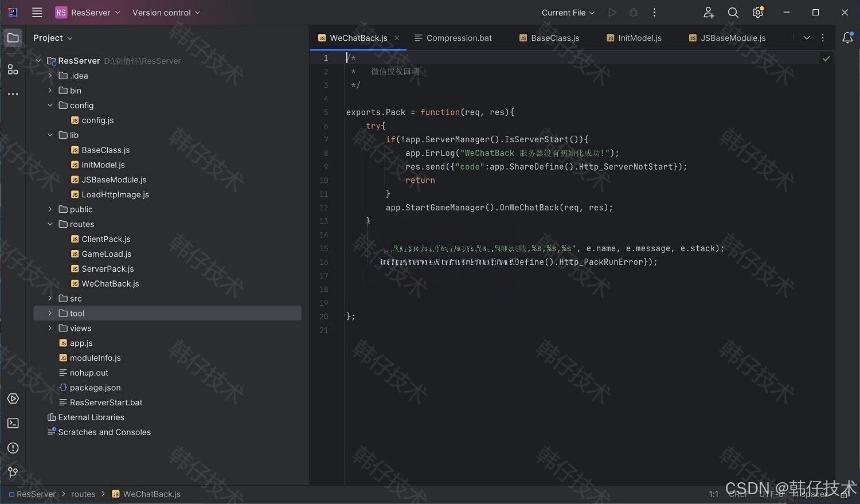Click line number 12 in gutter
The image size is (860, 504).
pyautogui.click(x=324, y=208)
